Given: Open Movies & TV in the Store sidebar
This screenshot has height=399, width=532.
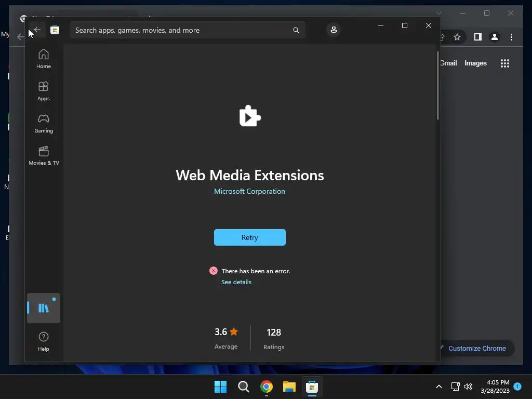Looking at the screenshot, I should point(44,155).
